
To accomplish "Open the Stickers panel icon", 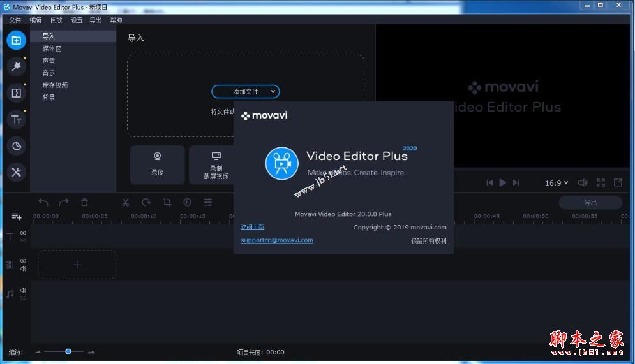I will 16,146.
